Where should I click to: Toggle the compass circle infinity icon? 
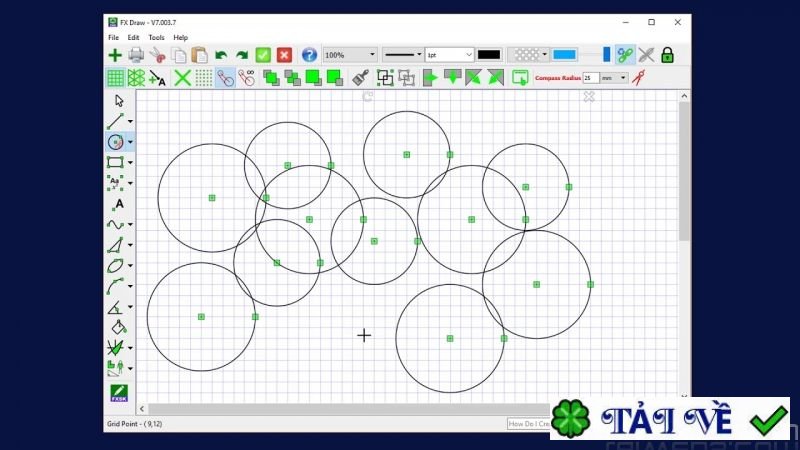[x=247, y=78]
